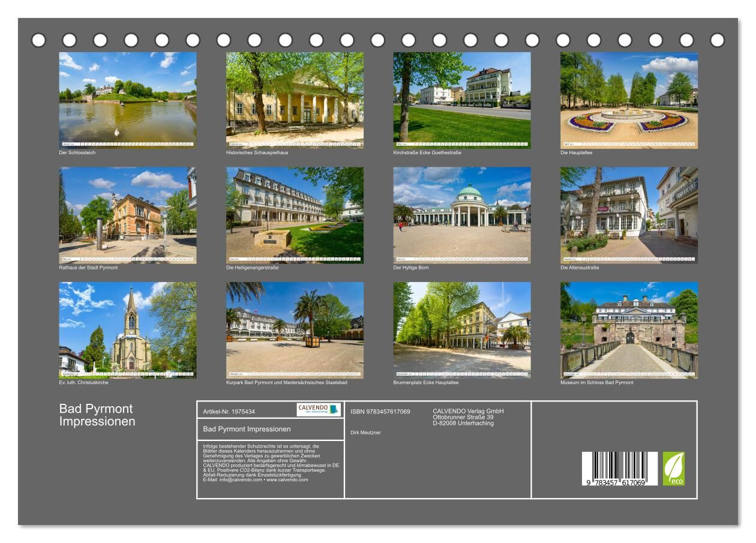Image resolution: width=756 pixels, height=543 pixels.
Task: Click the green eco leaf icon
Action: pyautogui.click(x=673, y=469)
